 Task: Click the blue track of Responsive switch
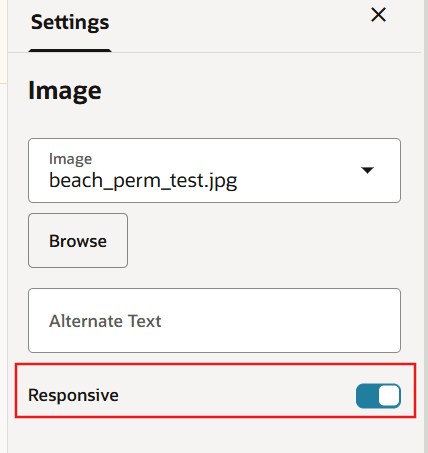(367, 396)
